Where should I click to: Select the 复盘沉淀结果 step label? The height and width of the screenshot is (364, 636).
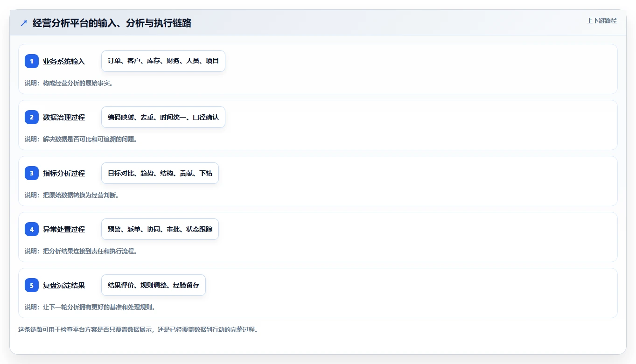click(64, 285)
